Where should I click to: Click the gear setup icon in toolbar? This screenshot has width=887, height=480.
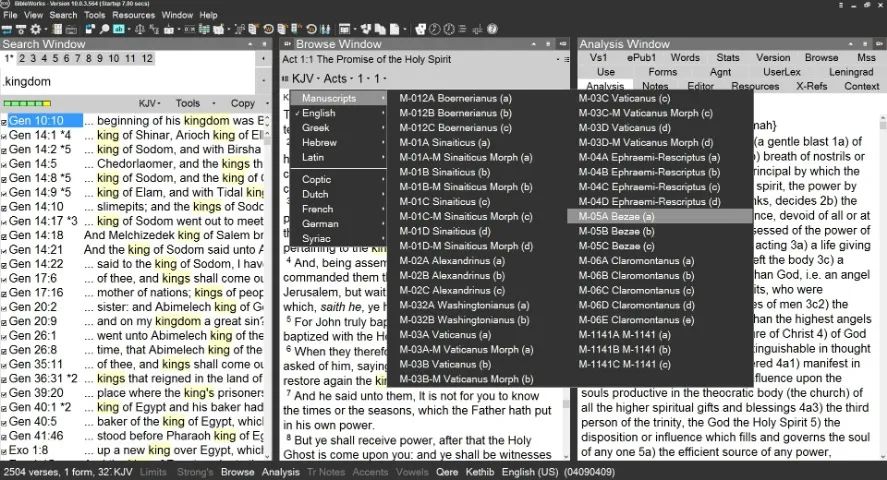pyautogui.click(x=35, y=29)
